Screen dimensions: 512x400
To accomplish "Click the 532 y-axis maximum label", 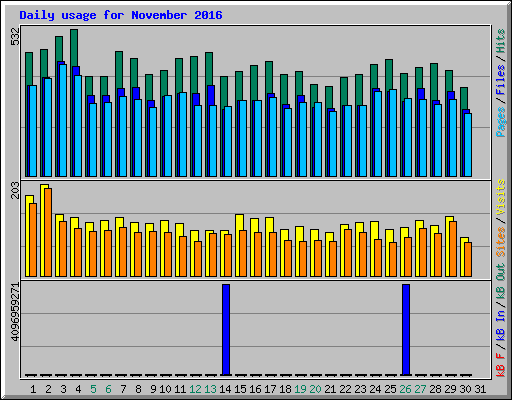I will pyautogui.click(x=15, y=37).
